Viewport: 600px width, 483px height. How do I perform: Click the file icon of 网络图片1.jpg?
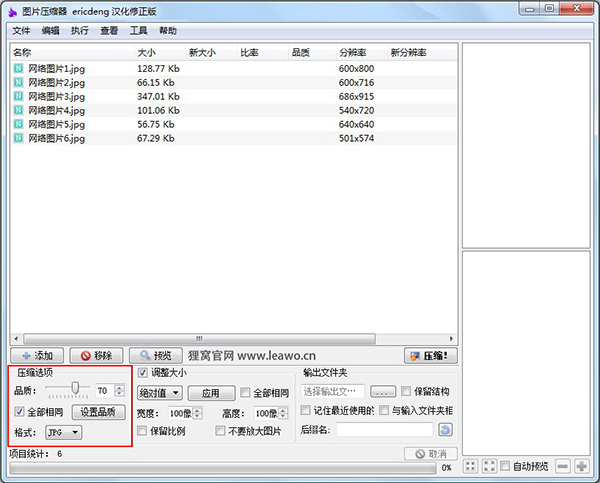tap(19, 68)
